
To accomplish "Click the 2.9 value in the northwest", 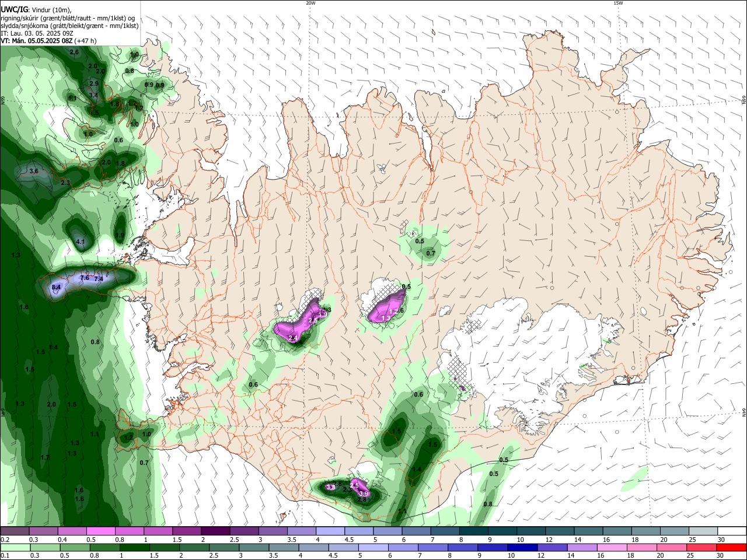I will coord(94,84).
